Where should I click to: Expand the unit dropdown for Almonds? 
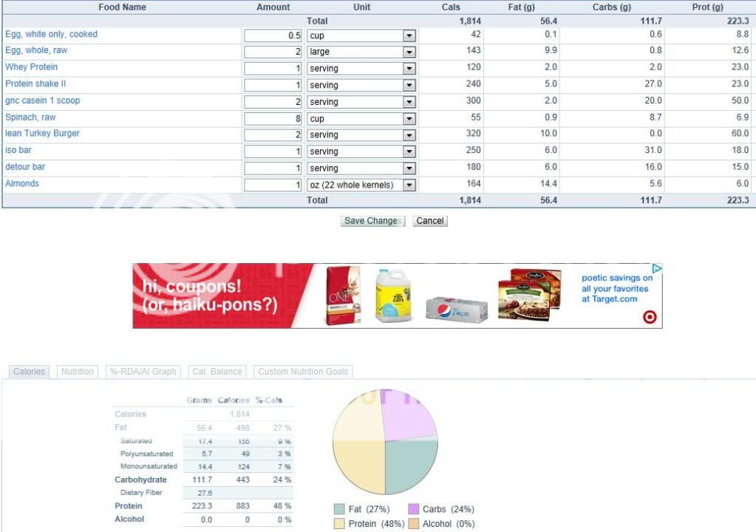[x=409, y=185]
